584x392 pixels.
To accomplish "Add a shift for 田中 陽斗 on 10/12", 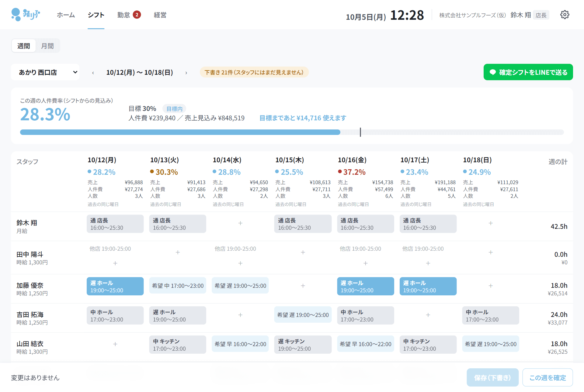I will [115, 263].
